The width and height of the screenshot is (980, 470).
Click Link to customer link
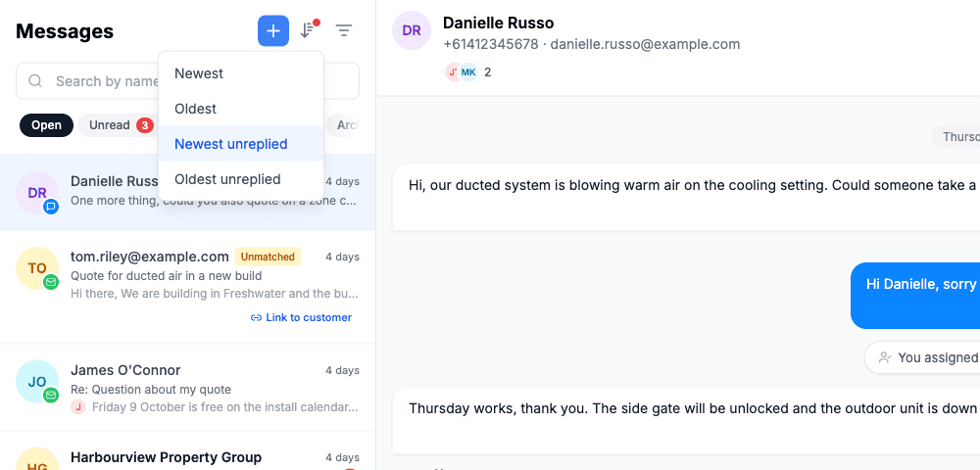[301, 317]
